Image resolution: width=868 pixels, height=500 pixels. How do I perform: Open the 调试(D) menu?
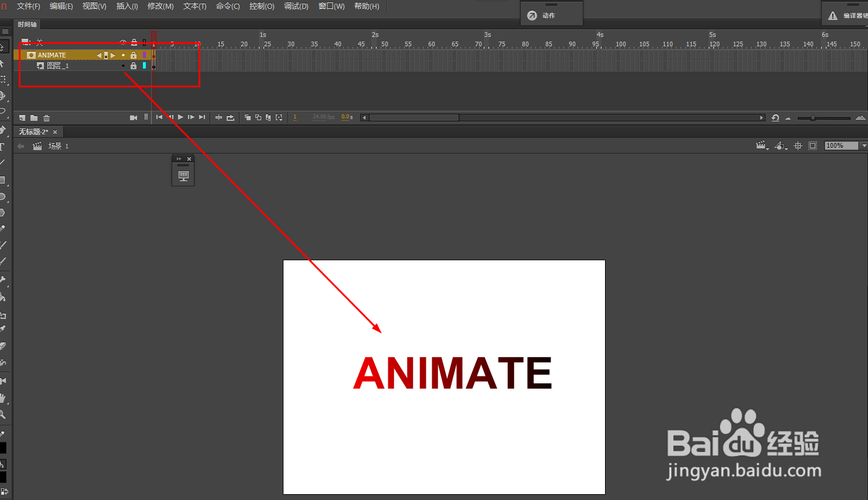[296, 6]
